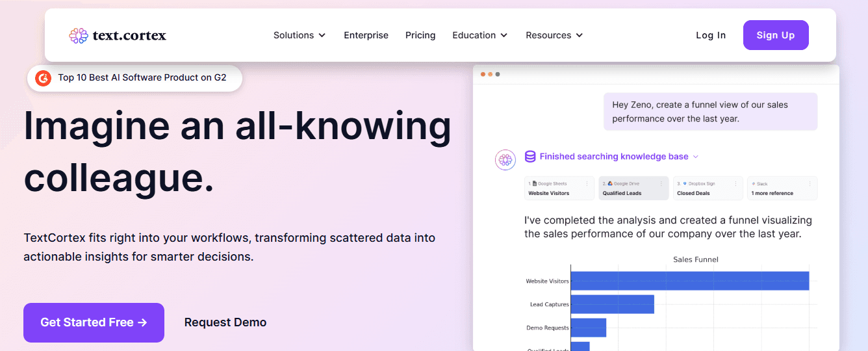Open options dots on Qualified Leads card
868x351 pixels.
point(661,184)
